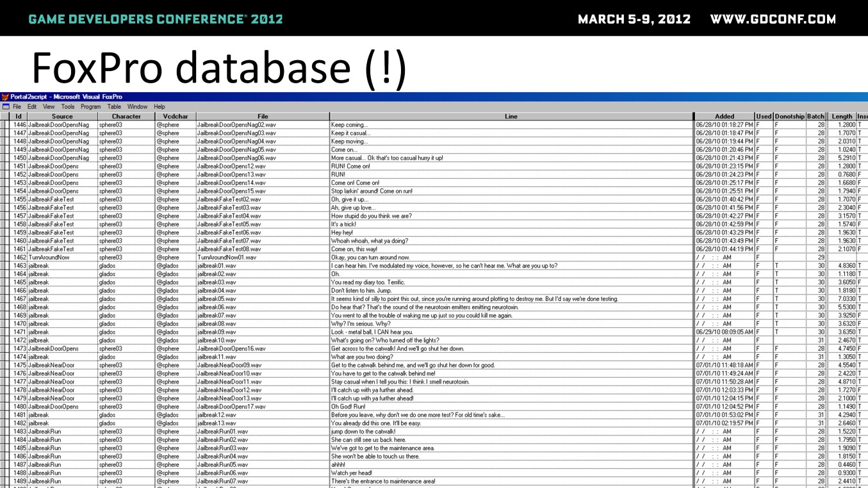
Task: Click the Vcdchar column header
Action: (176, 117)
